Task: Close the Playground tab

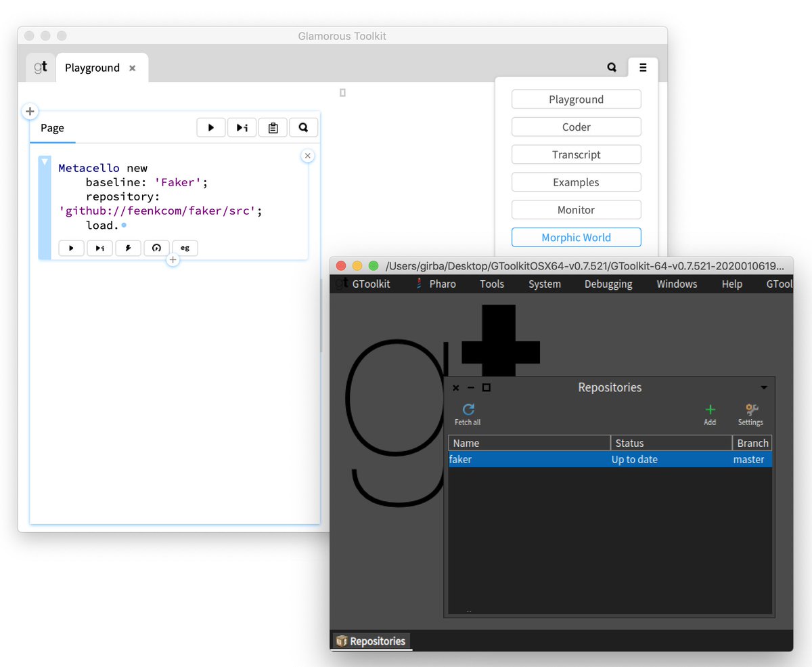Action: coord(133,68)
